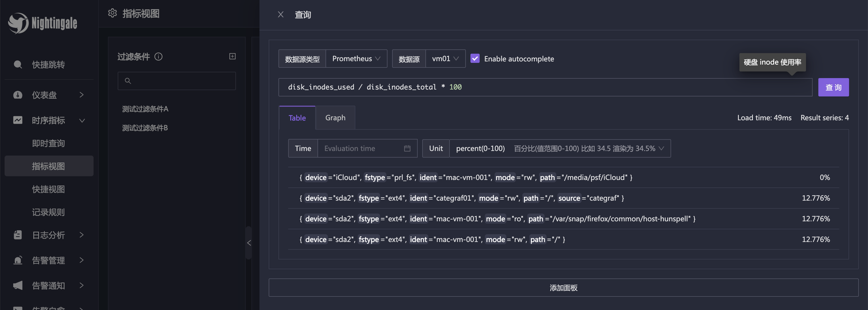Open the Prometheus data source type dropdown

coord(356,59)
